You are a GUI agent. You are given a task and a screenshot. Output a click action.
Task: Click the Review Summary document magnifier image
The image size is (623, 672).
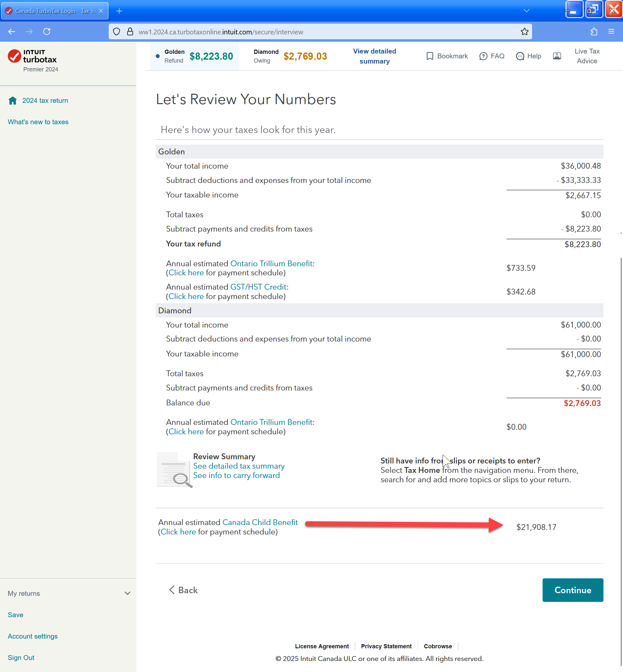[x=175, y=470]
